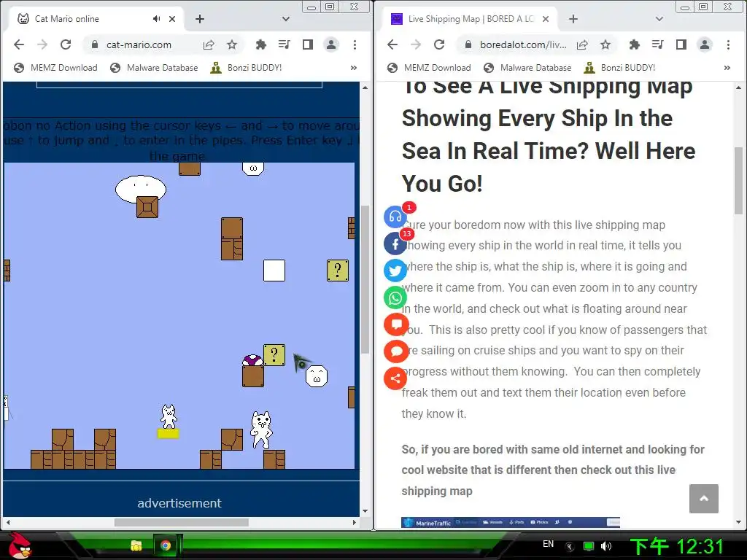This screenshot has height=560, width=747.
Task: Share on Twitter via the sidebar icon
Action: 395,271
